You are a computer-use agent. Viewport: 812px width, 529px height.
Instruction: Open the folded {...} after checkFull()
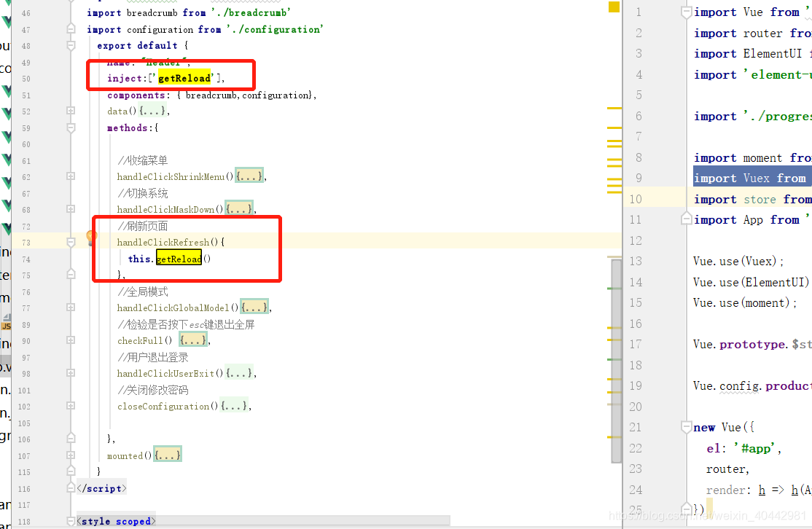(193, 340)
